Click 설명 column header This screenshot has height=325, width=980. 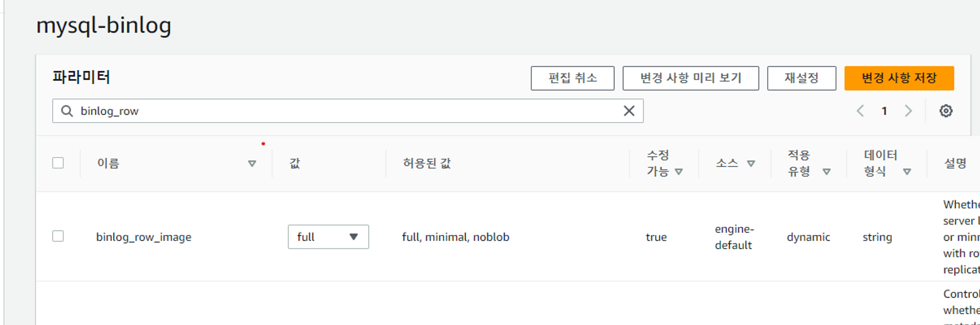(x=955, y=163)
